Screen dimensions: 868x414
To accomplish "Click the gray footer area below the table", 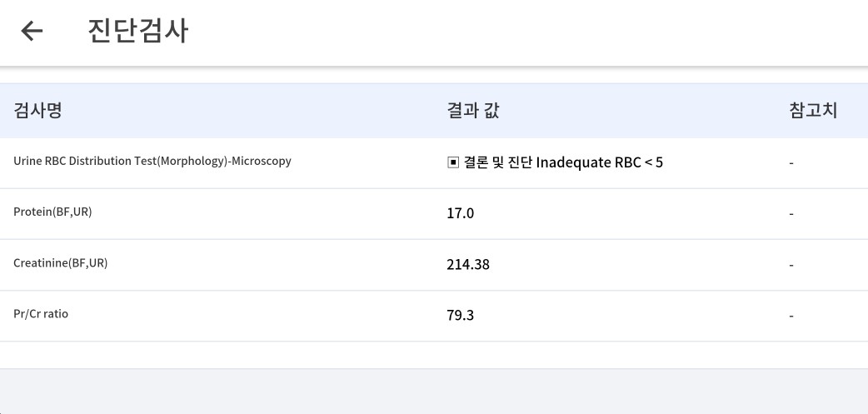I will point(434,392).
